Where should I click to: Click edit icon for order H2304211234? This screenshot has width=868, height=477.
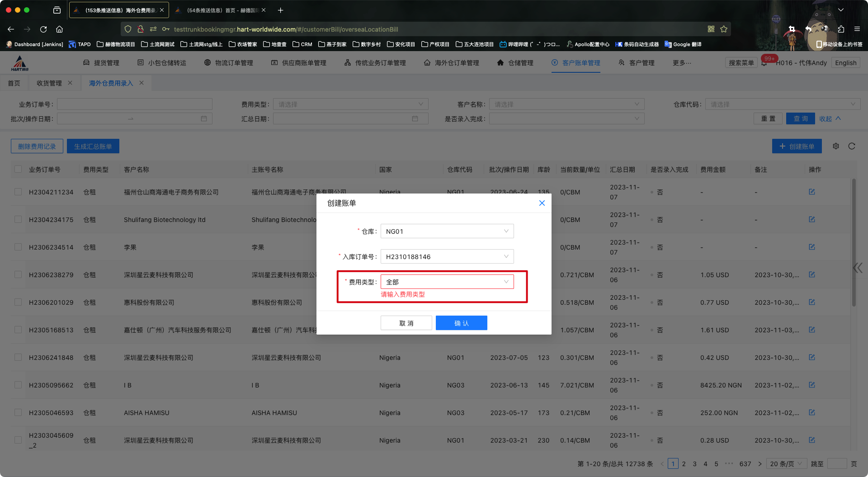point(811,192)
